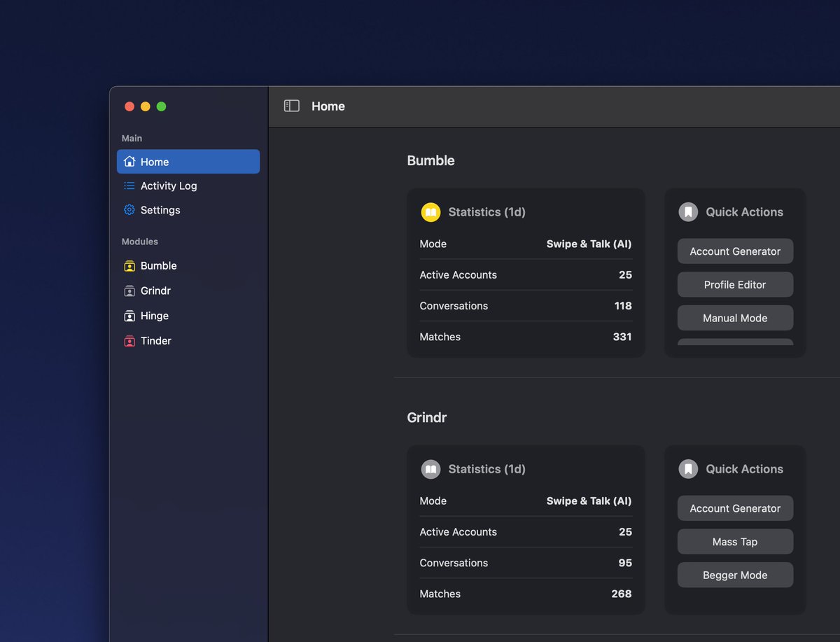Click the Bumble Statistics (1d) title
This screenshot has width=840, height=642.
486,212
